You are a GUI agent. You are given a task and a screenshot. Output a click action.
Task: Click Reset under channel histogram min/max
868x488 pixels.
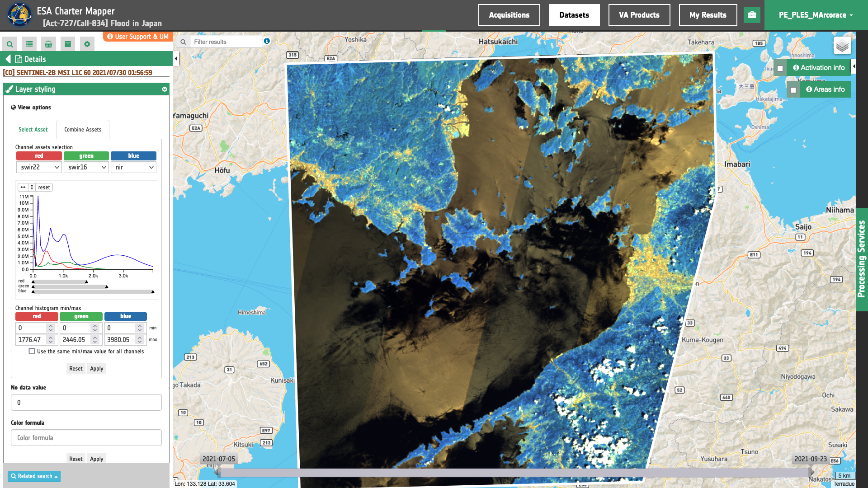click(x=76, y=369)
